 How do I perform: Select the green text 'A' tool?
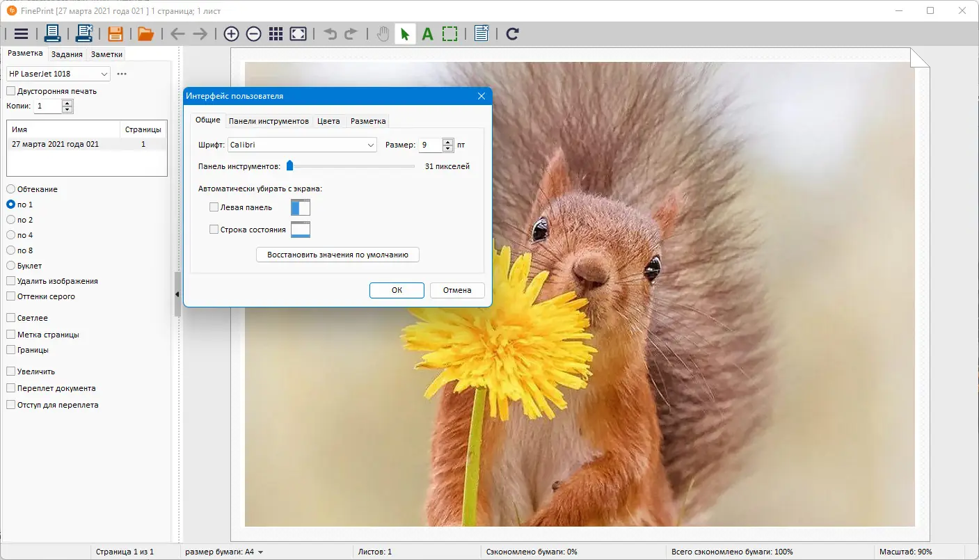click(x=428, y=33)
